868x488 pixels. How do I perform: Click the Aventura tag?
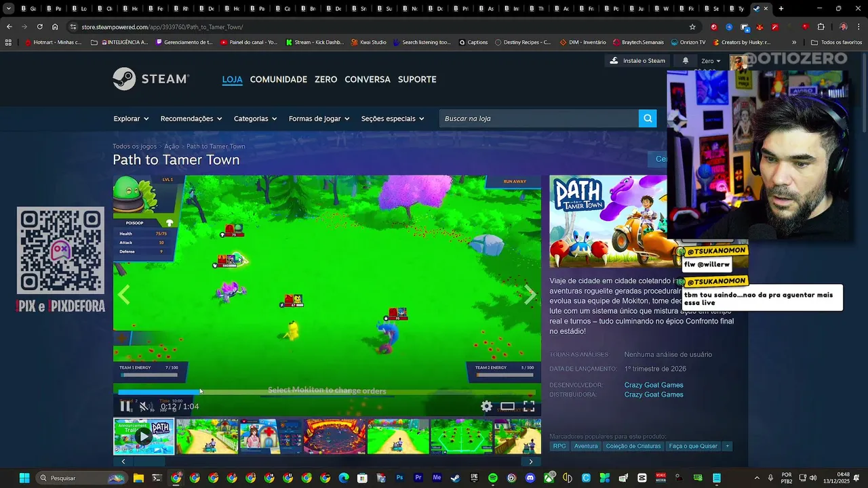point(586,446)
